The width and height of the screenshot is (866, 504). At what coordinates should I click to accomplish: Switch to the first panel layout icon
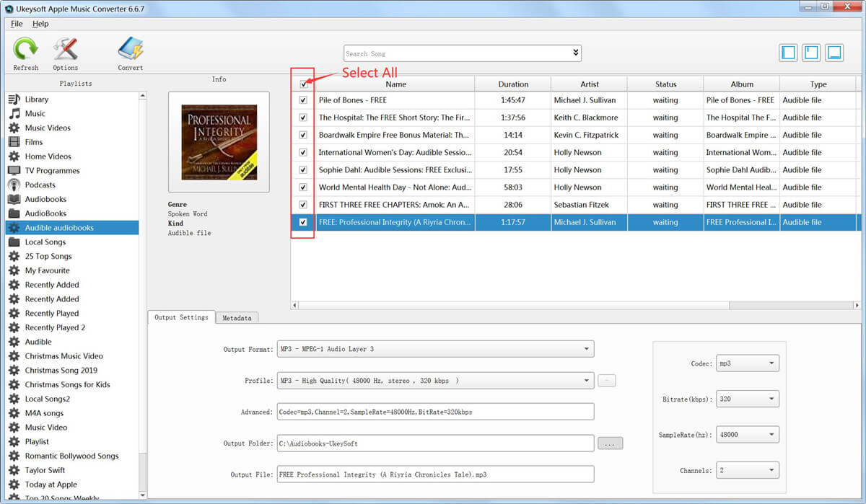(x=788, y=53)
